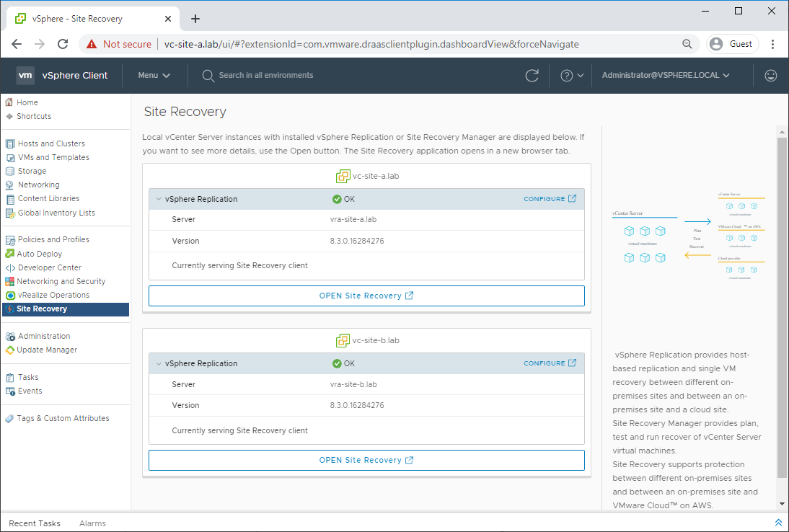Open the Administration icon

pyautogui.click(x=10, y=337)
